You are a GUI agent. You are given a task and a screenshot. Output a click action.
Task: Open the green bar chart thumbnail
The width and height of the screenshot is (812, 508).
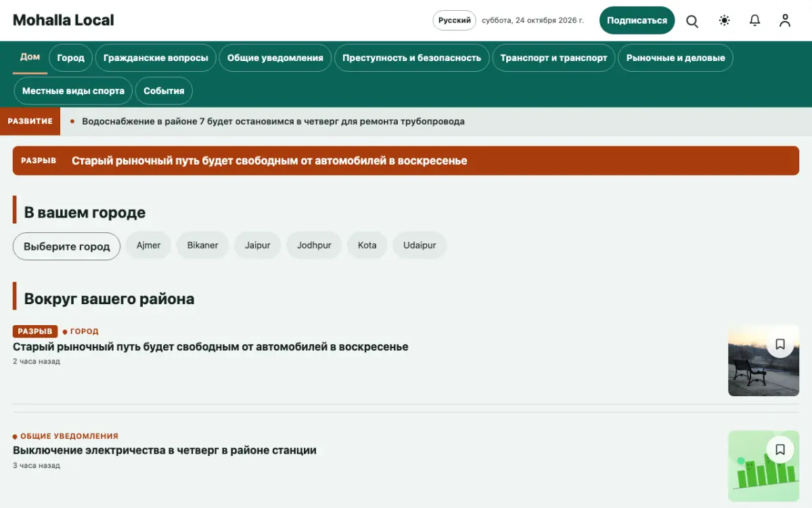tap(763, 466)
